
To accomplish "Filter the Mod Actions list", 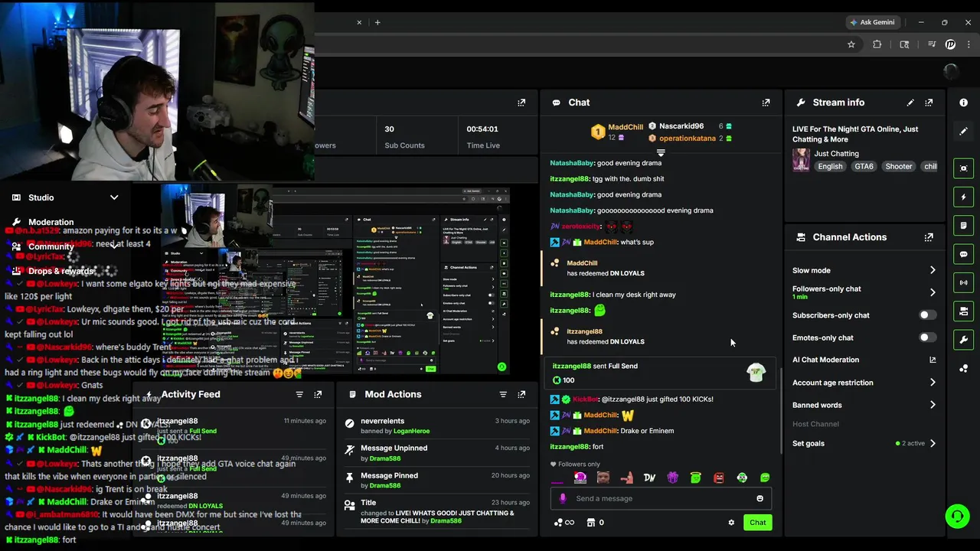I will coord(503,394).
